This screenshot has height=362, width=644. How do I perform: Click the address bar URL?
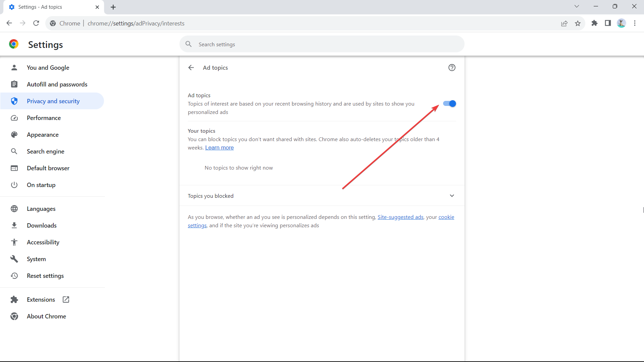[x=136, y=23]
